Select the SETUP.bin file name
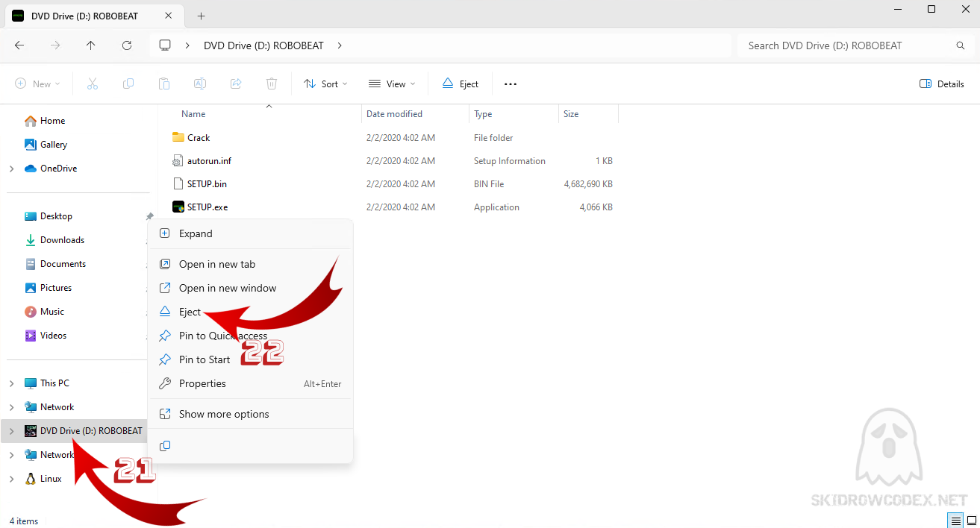 (x=207, y=184)
